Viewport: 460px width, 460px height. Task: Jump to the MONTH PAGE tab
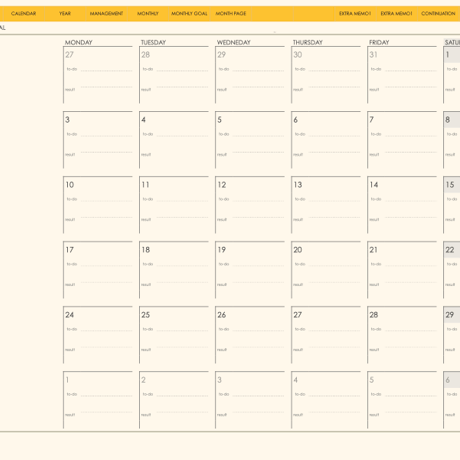[x=231, y=14]
